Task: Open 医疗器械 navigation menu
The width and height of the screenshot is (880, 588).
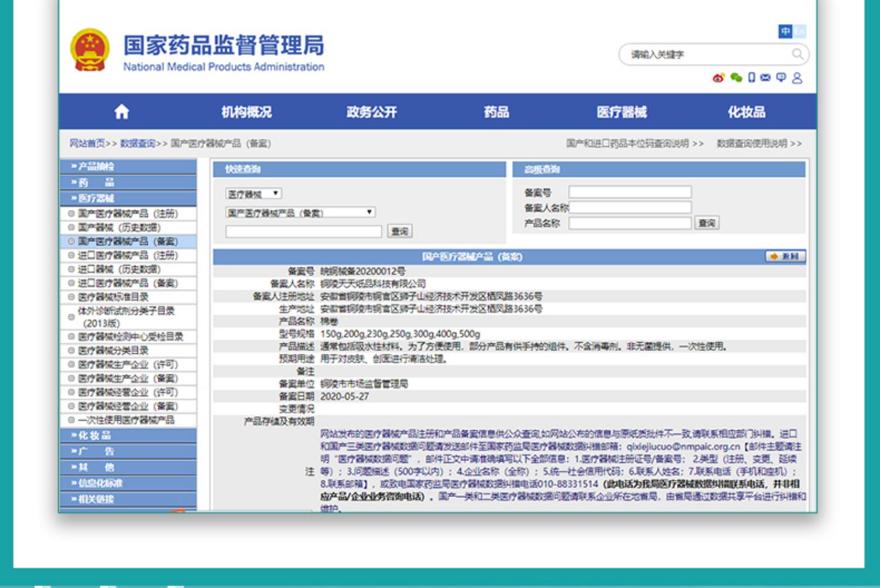Action: (x=622, y=112)
